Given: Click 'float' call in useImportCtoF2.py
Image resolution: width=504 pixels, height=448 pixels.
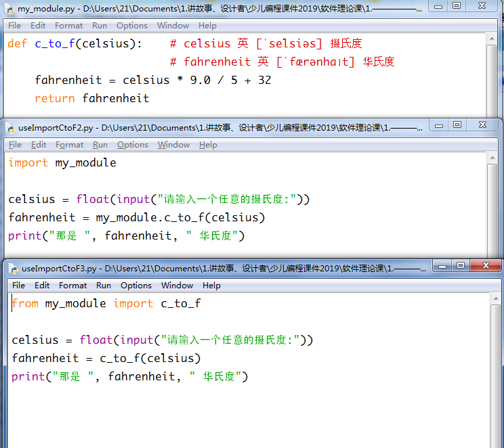Looking at the screenshot, I should pyautogui.click(x=93, y=199).
